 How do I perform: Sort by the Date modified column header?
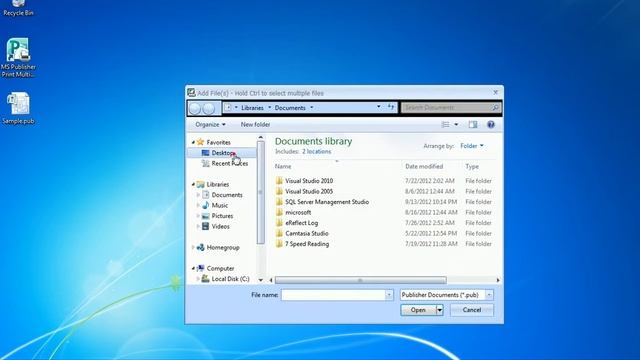click(x=424, y=167)
